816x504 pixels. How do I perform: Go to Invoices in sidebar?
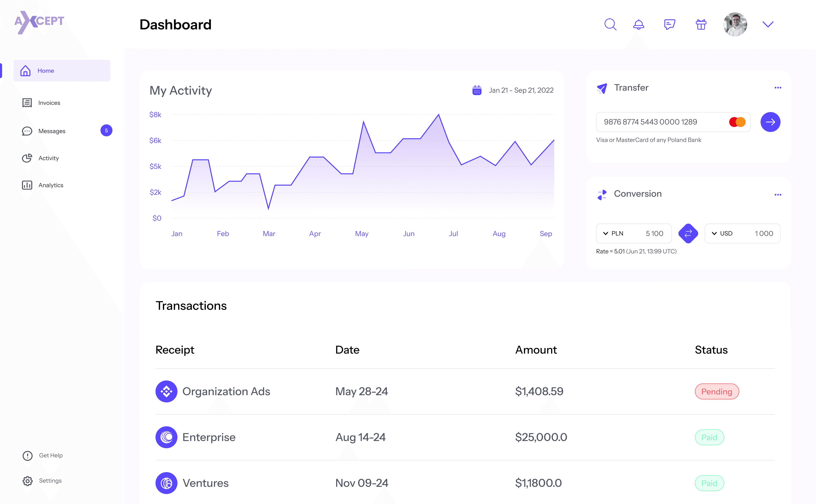[x=49, y=103]
